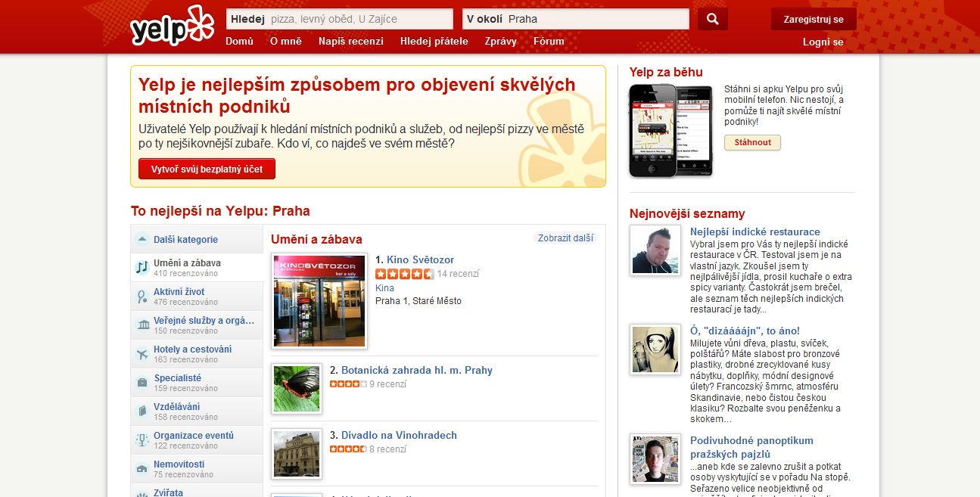Click the Stáhnout button
The width and height of the screenshot is (980, 497).
pyautogui.click(x=752, y=142)
